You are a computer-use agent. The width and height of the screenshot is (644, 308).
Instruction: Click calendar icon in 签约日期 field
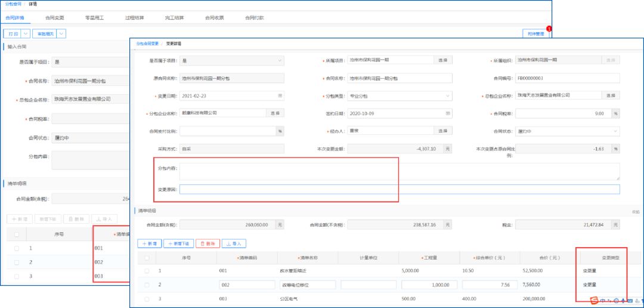click(x=448, y=113)
